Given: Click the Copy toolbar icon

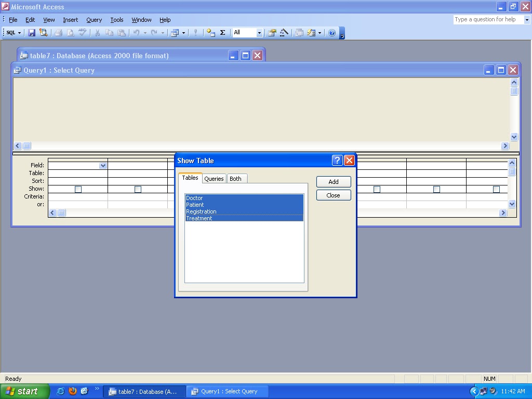Looking at the screenshot, I should point(109,33).
